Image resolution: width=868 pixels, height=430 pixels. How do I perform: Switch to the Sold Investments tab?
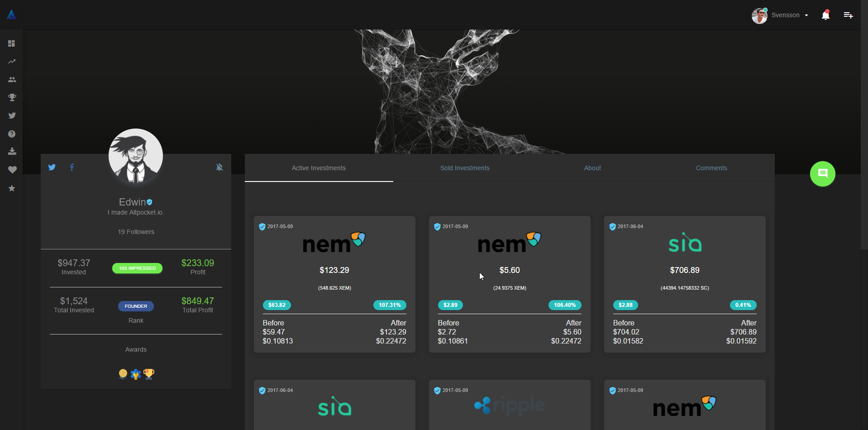click(x=465, y=168)
